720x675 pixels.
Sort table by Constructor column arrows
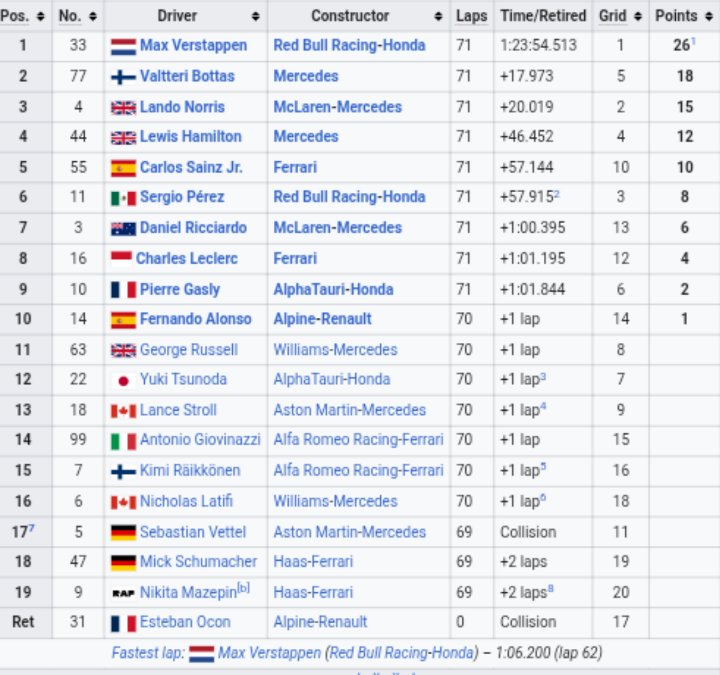438,17
